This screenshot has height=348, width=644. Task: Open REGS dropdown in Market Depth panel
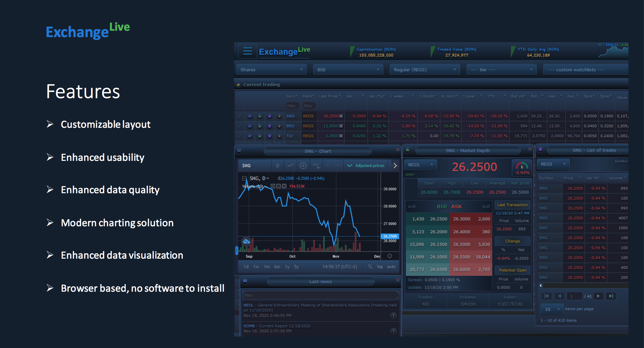tap(420, 165)
